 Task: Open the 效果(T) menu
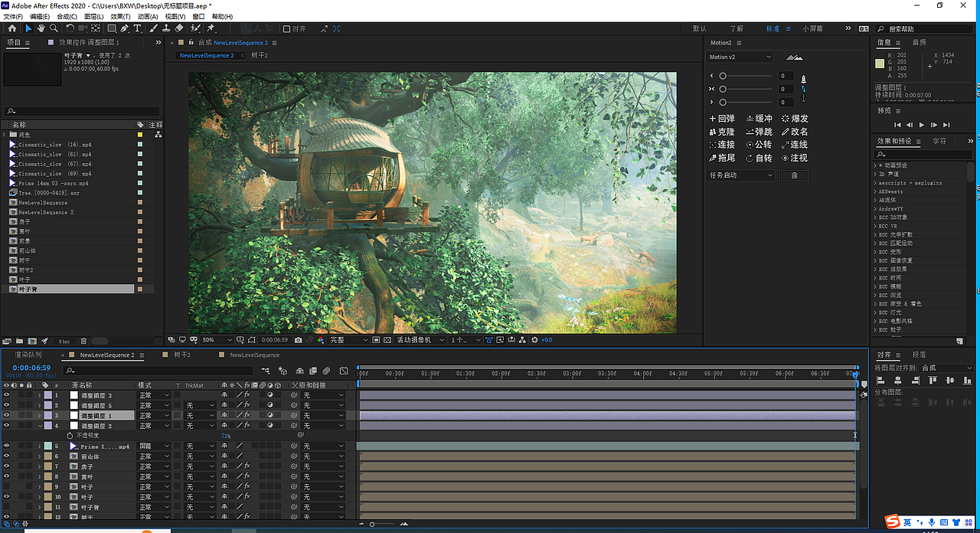(121, 16)
